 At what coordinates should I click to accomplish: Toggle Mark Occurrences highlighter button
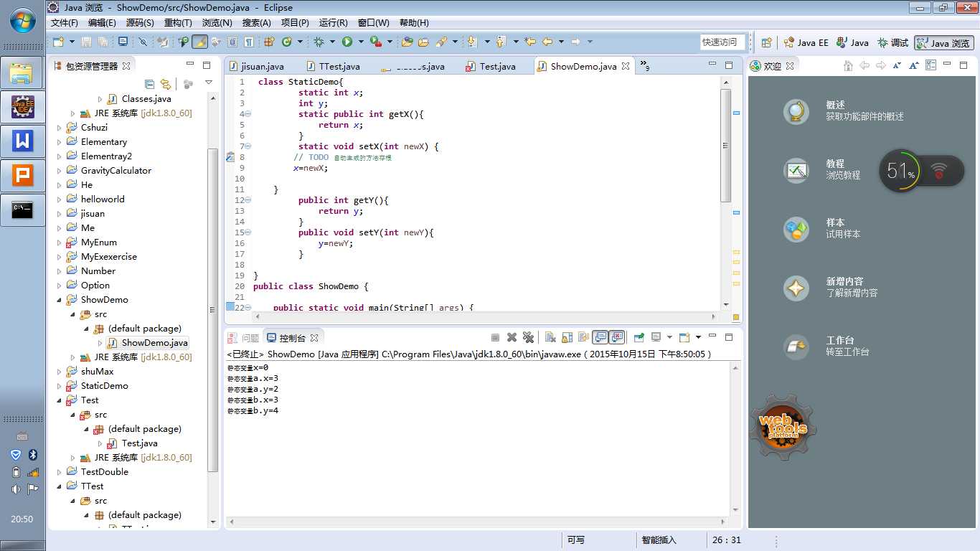[200, 42]
